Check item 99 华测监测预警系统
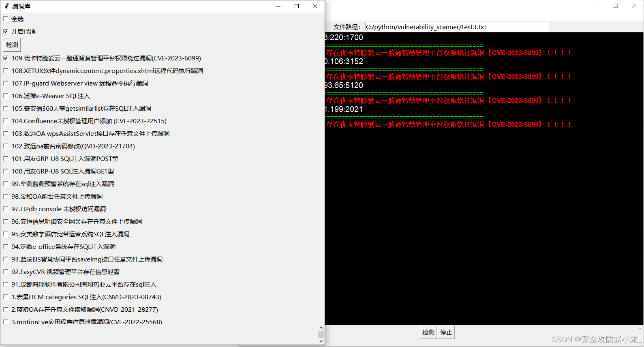 pyautogui.click(x=6, y=184)
